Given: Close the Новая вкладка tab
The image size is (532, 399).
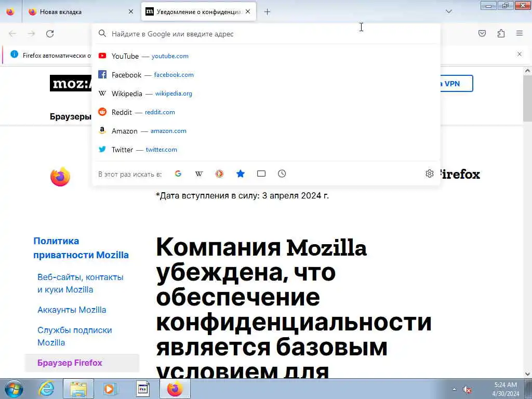Looking at the screenshot, I should coord(131,12).
